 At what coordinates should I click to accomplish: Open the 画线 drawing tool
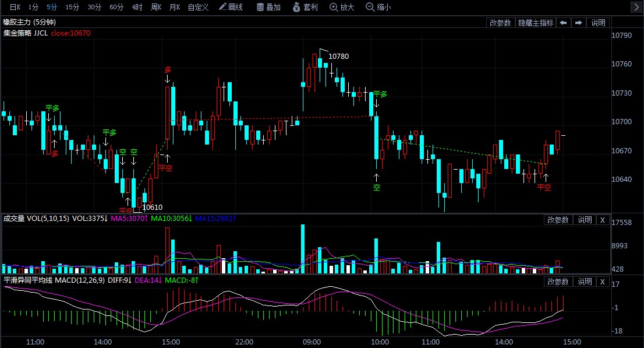[x=231, y=7]
